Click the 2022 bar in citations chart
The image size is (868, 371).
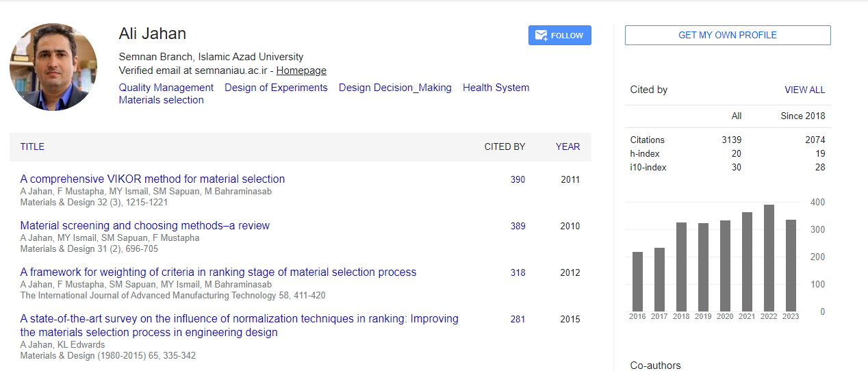pos(769,258)
